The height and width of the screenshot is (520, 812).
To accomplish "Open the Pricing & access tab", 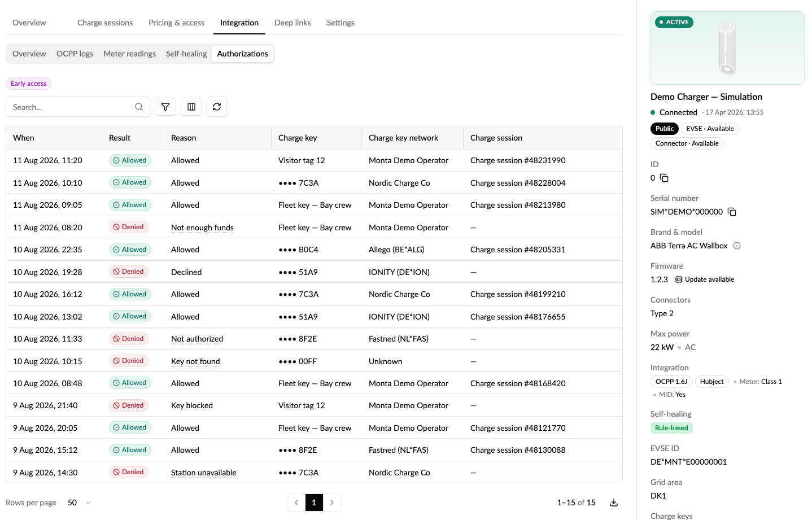I will [x=177, y=23].
